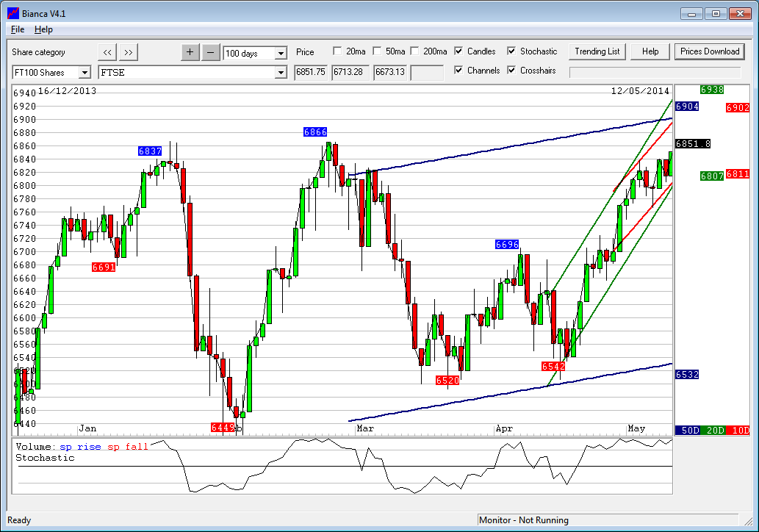Screen dimensions: 759x532
Task: Click the Trending List button
Action: coord(597,51)
